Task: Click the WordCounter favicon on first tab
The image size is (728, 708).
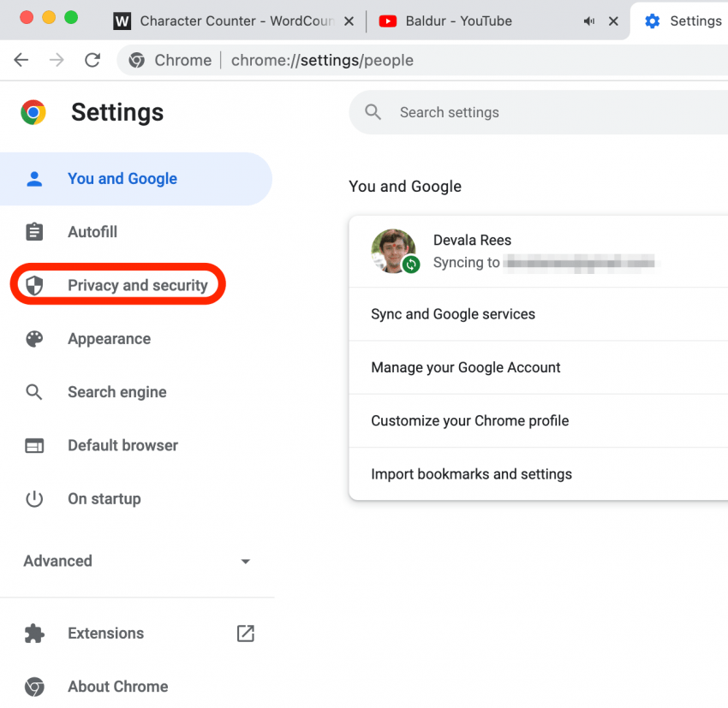Action: [x=122, y=21]
